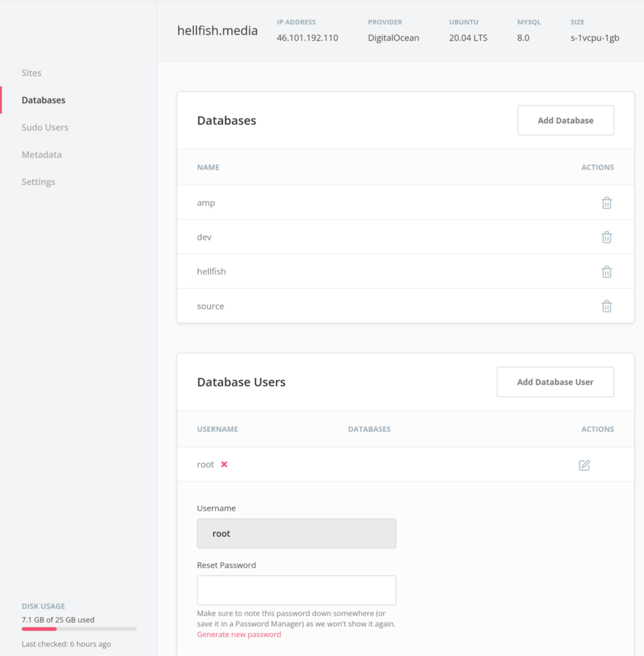Screen dimensions: 644x656
Task: Click the disk usage progress bar
Action: (79, 629)
